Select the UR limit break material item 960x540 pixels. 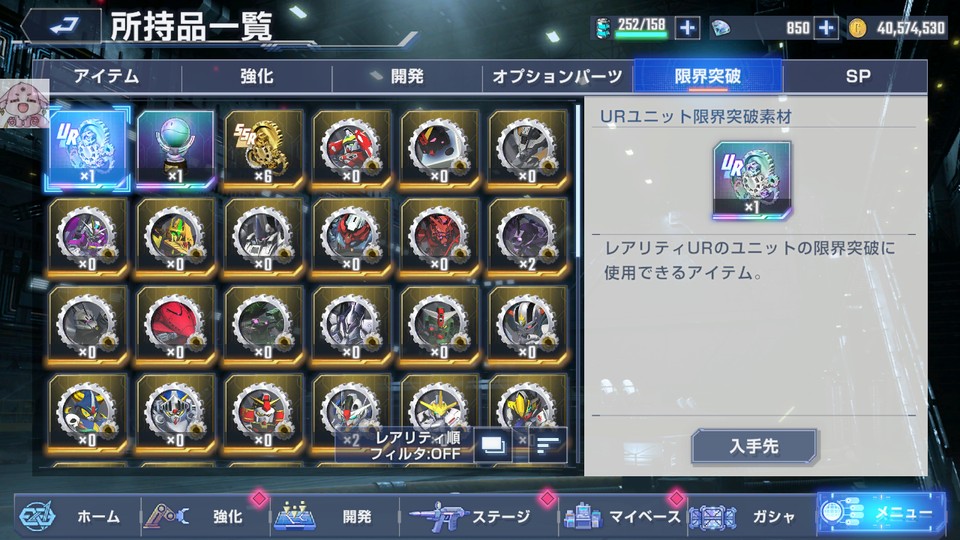click(88, 149)
